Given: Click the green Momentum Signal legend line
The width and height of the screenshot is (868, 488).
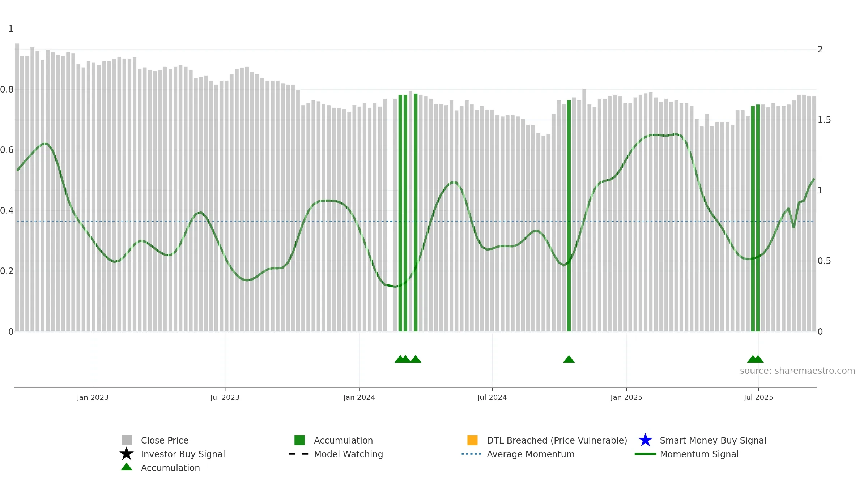Looking at the screenshot, I should [645, 454].
